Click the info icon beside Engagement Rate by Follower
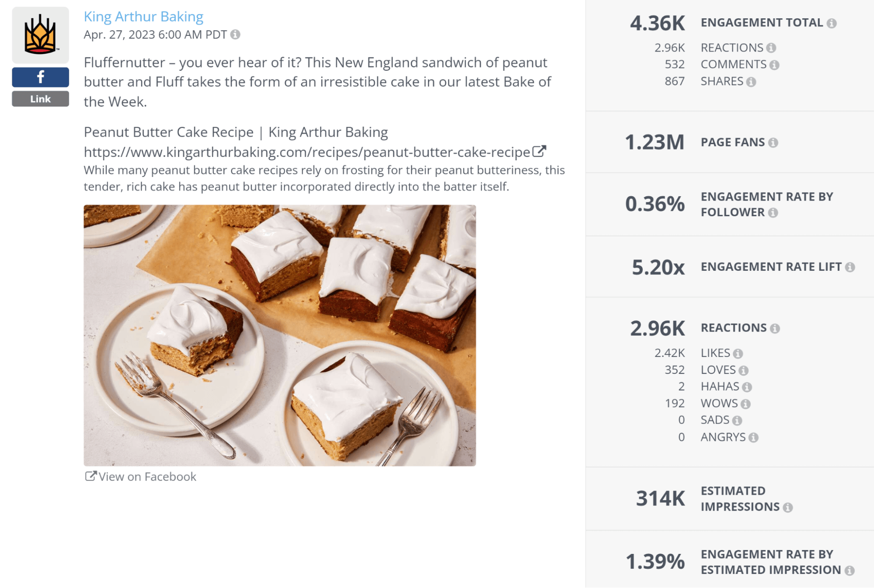The height and width of the screenshot is (588, 874). point(774,213)
